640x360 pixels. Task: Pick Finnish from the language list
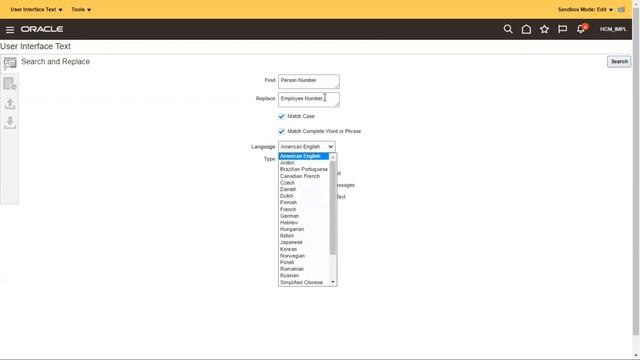pyautogui.click(x=304, y=202)
